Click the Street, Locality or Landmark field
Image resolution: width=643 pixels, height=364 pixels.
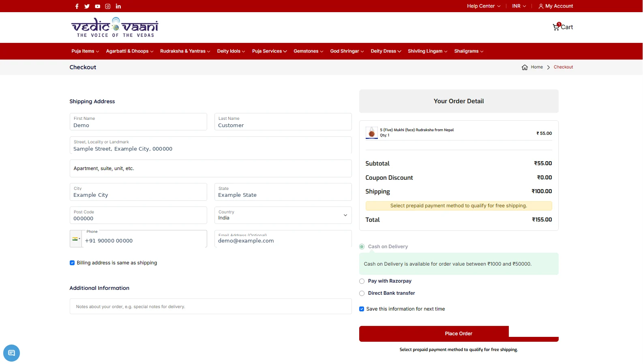coord(210,145)
